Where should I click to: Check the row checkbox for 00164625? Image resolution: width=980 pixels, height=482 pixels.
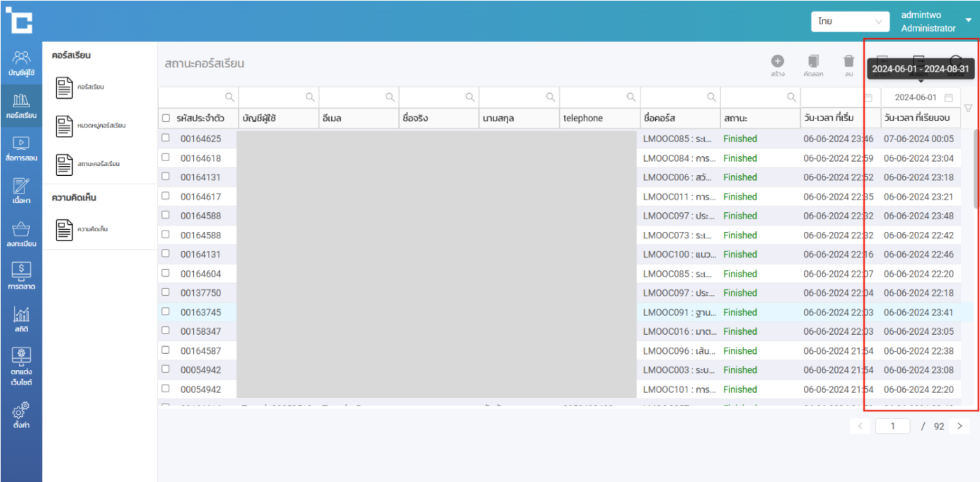click(x=166, y=138)
